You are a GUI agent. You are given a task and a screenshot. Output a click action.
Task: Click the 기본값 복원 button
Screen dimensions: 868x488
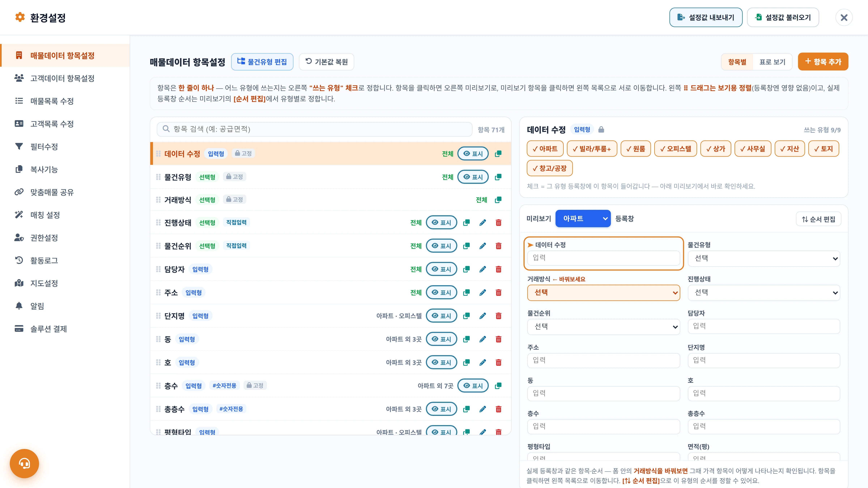coord(326,62)
